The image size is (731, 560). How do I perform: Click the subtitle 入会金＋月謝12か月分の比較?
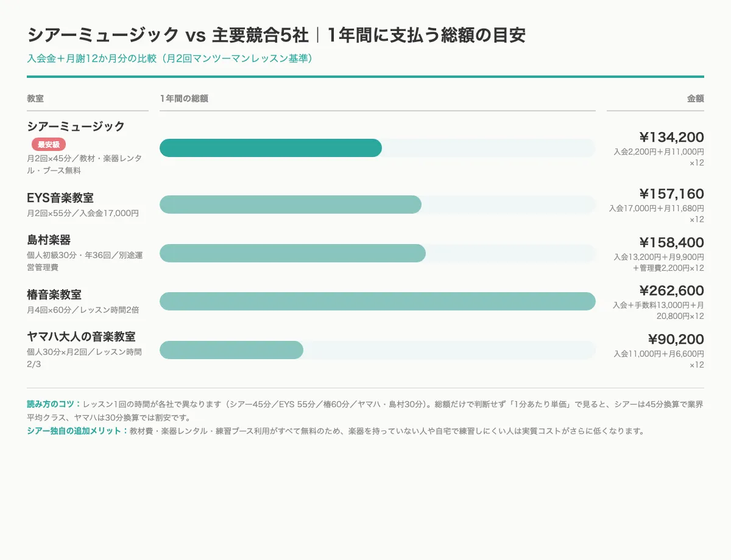click(x=171, y=58)
